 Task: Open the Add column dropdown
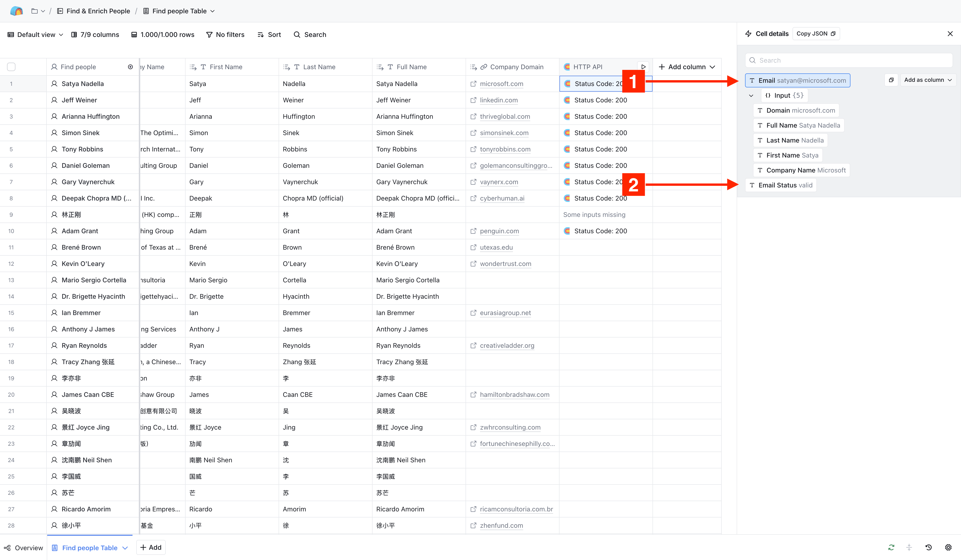coord(687,67)
